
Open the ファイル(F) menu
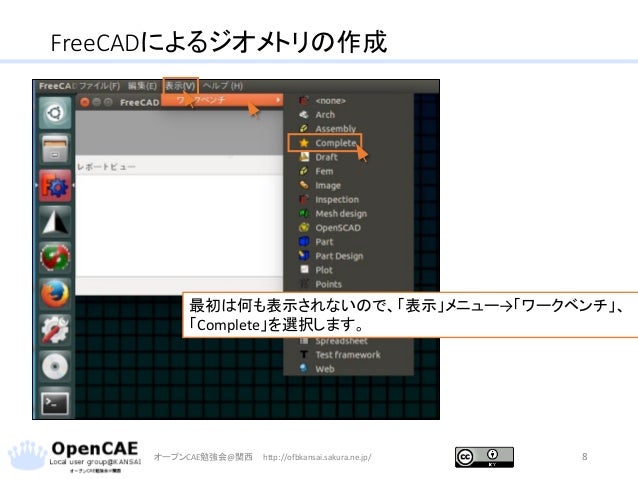point(99,86)
